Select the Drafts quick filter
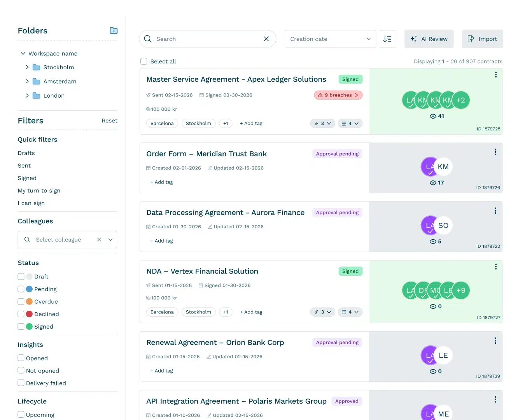 (x=26, y=153)
